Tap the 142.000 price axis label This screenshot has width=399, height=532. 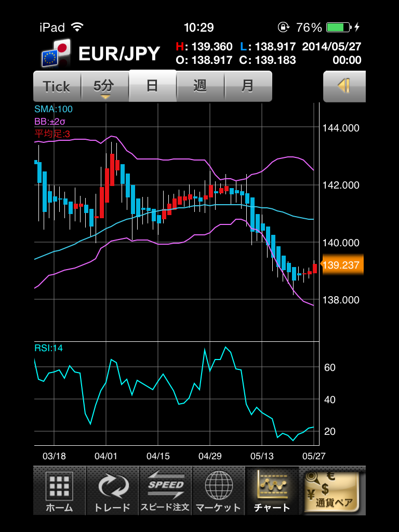tap(341, 185)
